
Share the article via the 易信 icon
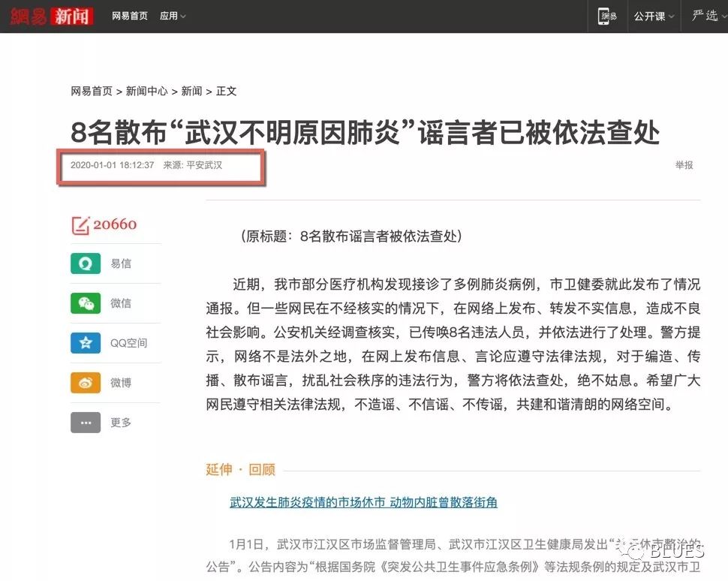point(86,263)
